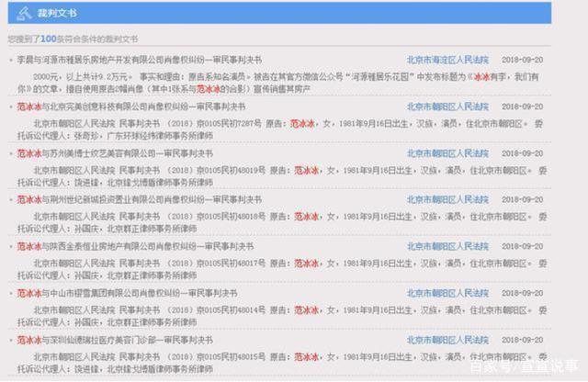The width and height of the screenshot is (588, 382).
Task: Click the 裁判文书 header title
Action: (57, 13)
